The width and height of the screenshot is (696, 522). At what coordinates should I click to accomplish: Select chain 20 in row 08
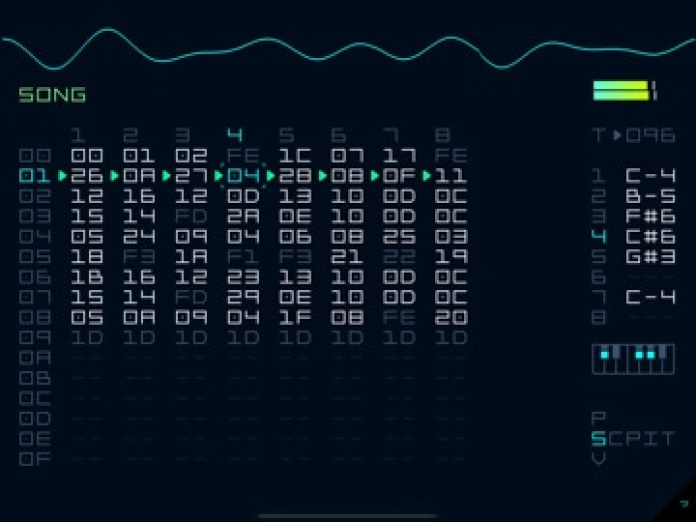pos(451,317)
